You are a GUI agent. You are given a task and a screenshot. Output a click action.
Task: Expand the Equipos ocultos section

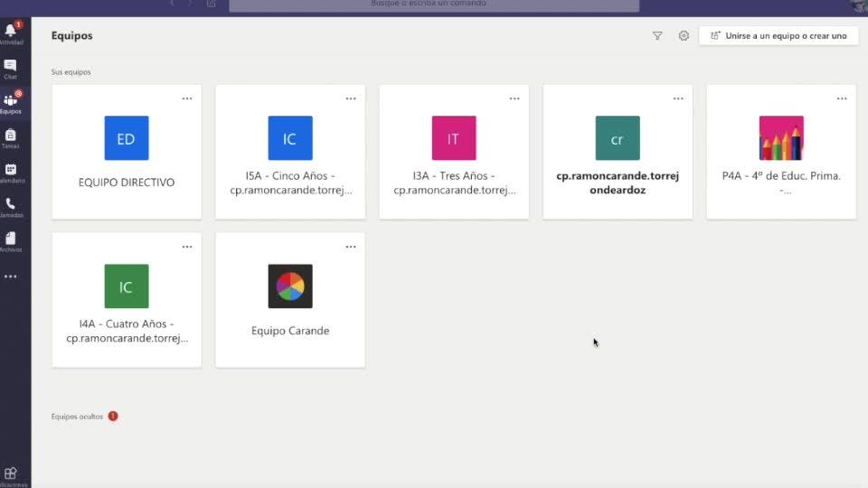tap(77, 417)
